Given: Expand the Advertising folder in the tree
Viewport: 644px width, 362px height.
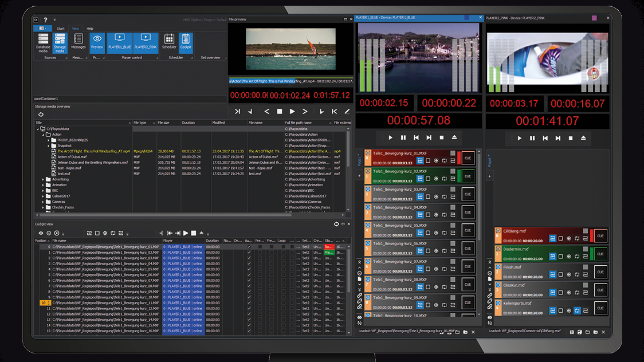Looking at the screenshot, I should [44, 179].
